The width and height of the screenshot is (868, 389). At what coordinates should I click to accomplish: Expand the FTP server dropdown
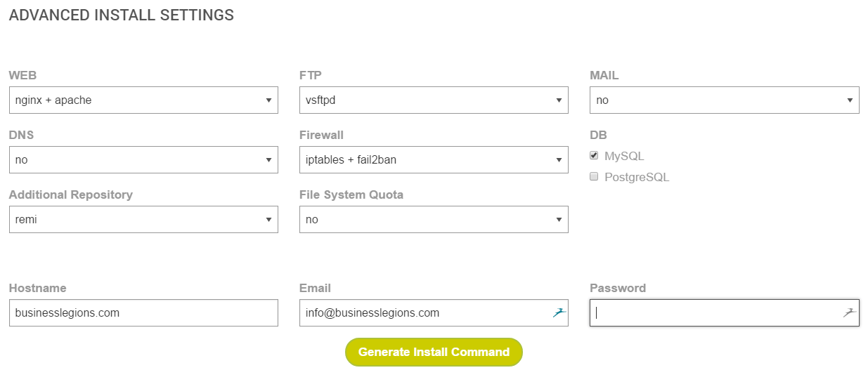tap(434, 100)
